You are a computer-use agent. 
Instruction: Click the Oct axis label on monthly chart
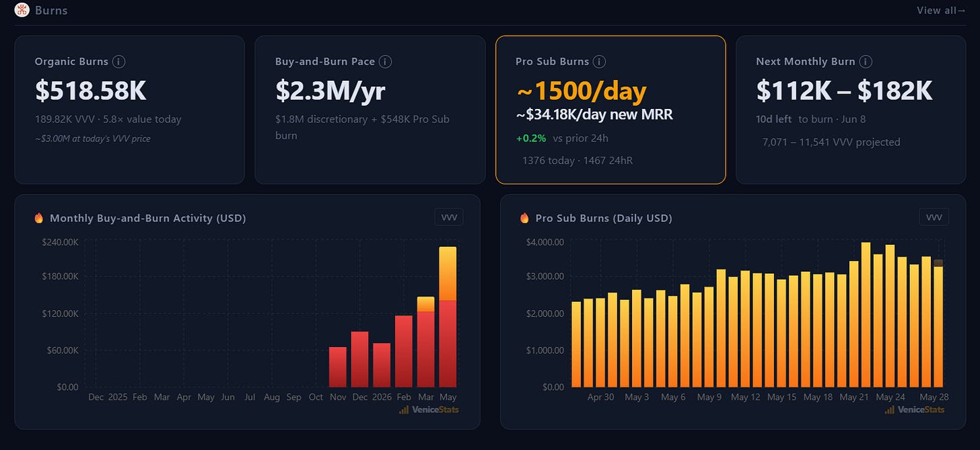point(316,397)
